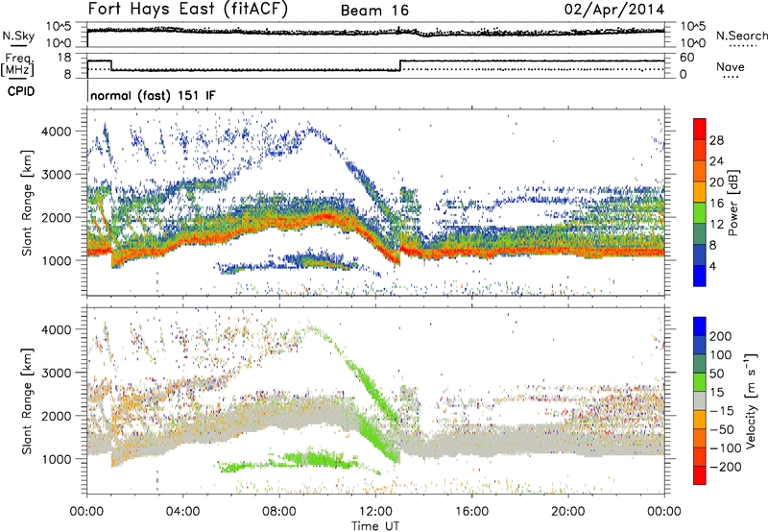Click the 'Nave' legend label
Image resolution: width=768 pixels, height=532 pixels.
click(731, 66)
